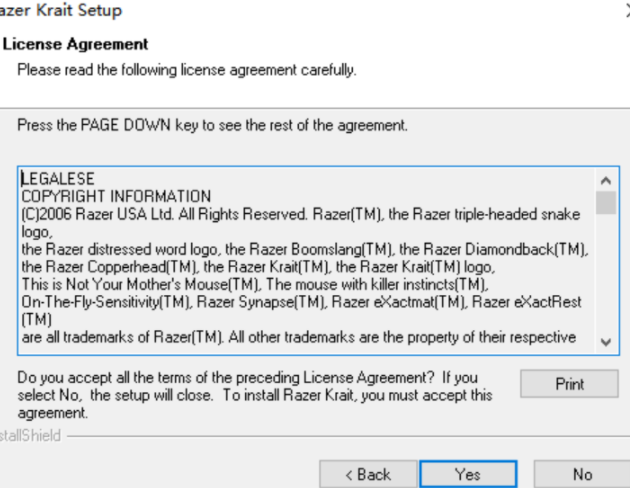The image size is (630, 488).
Task: Close the Razer Krait Setup window
Action: (x=625, y=11)
